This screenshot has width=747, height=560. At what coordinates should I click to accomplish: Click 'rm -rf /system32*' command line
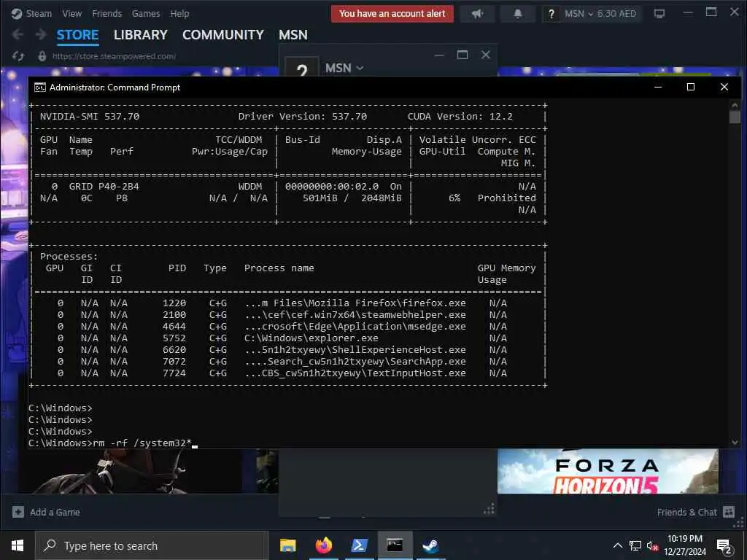(x=142, y=443)
